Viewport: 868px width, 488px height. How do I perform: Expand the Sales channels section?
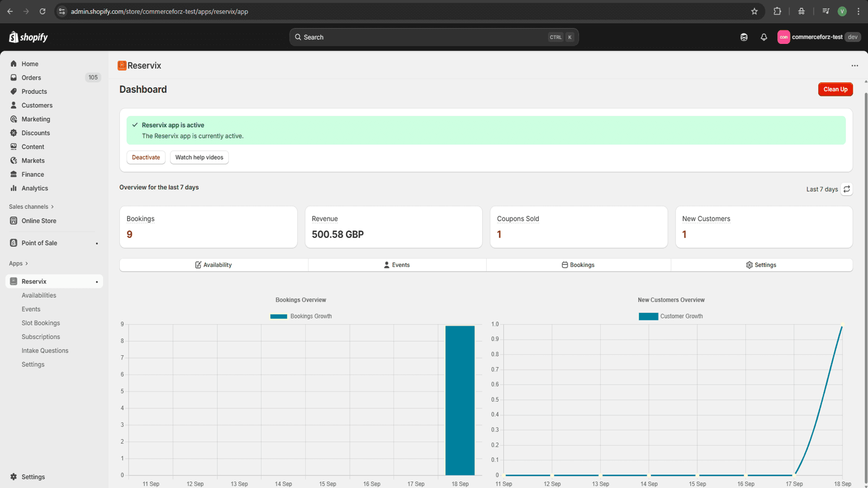tap(31, 207)
